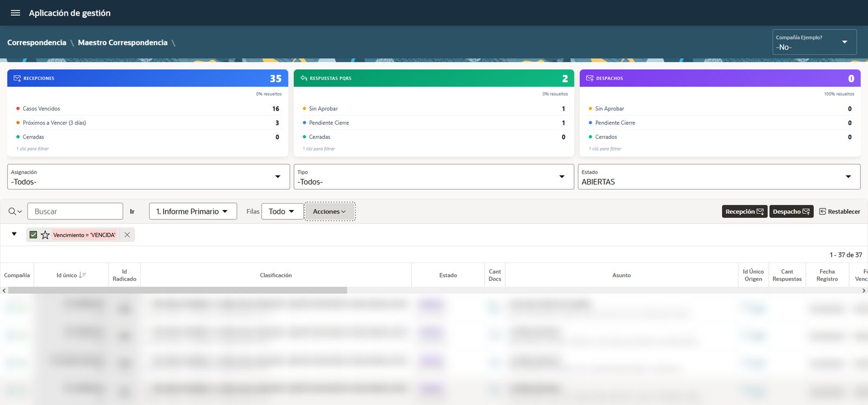
Task: Open the Informe Primario report selector
Action: point(193,212)
